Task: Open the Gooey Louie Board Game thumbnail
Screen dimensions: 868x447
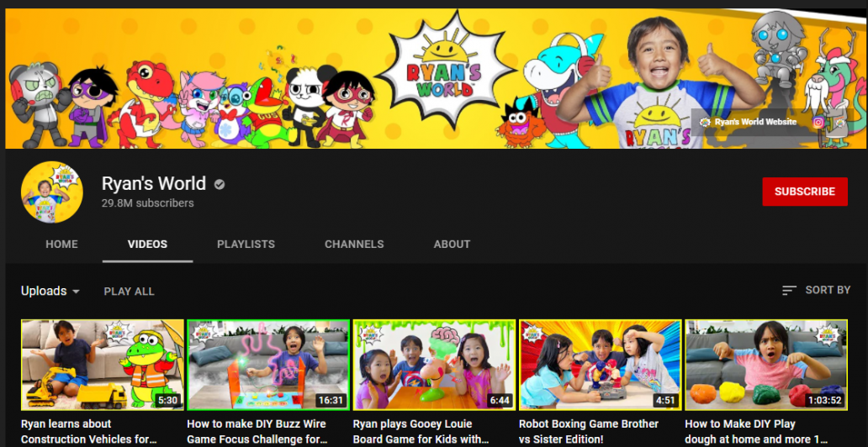Action: click(x=435, y=365)
